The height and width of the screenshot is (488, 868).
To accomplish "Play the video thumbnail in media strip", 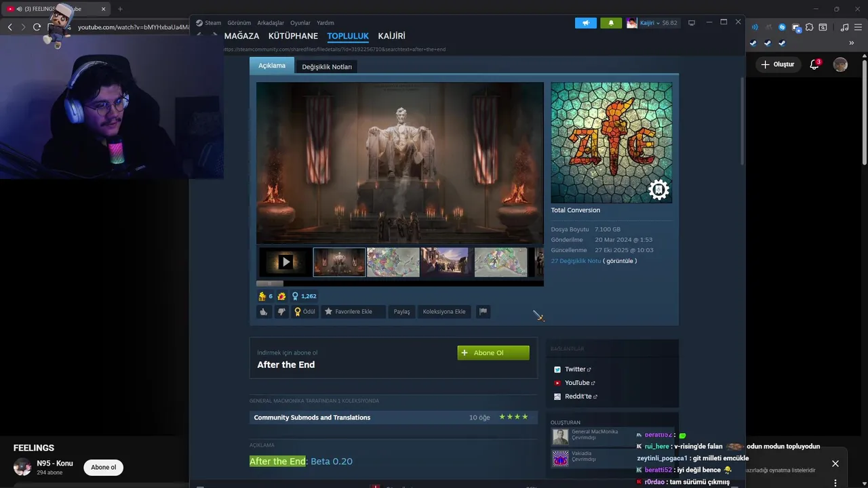I will (x=285, y=262).
